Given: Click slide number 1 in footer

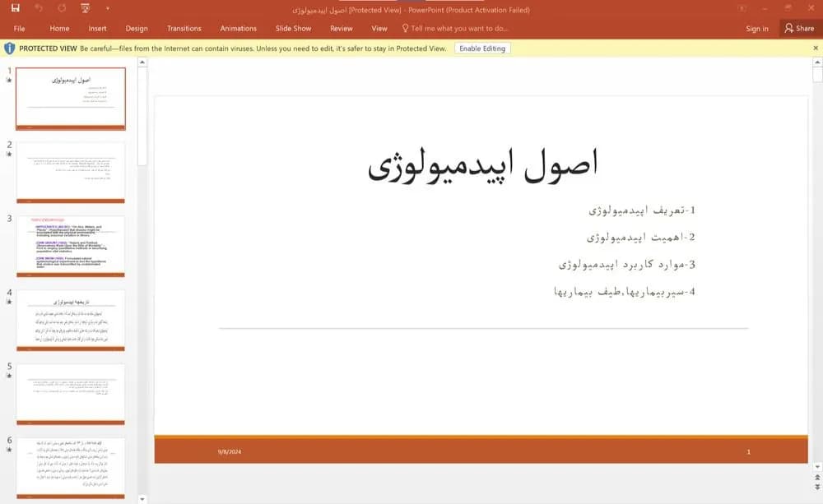Looking at the screenshot, I should pos(748,451).
